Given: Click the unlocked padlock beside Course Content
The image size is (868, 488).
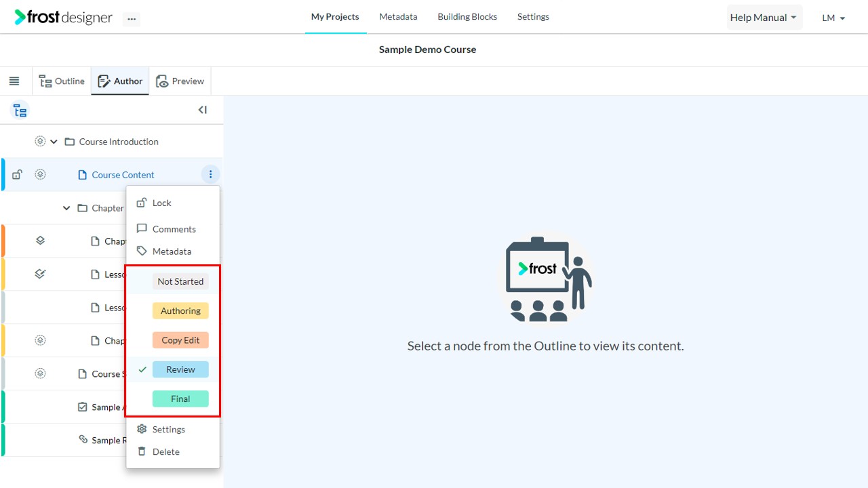Looking at the screenshot, I should coord(18,175).
